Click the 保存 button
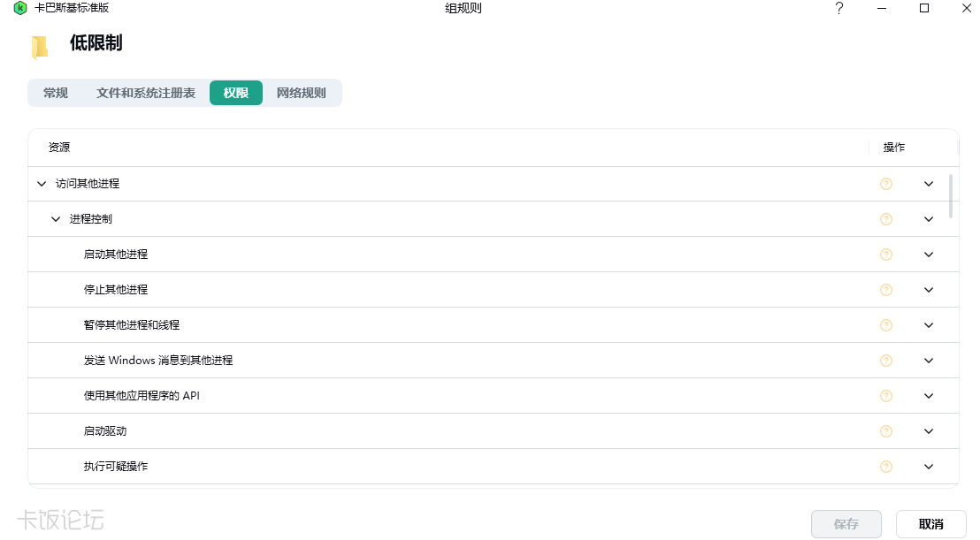Viewport: 980px width, 540px height. (x=846, y=524)
